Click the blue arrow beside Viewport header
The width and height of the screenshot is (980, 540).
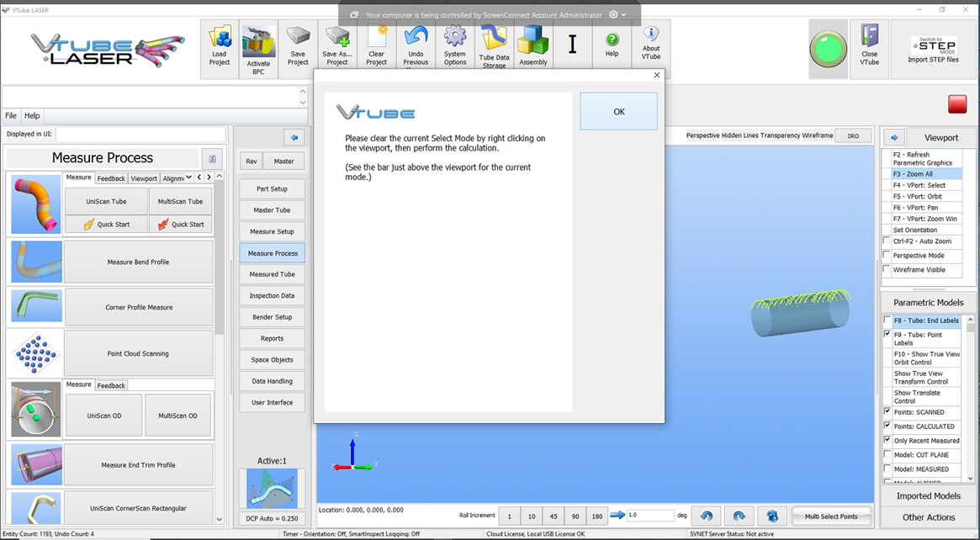(x=893, y=137)
